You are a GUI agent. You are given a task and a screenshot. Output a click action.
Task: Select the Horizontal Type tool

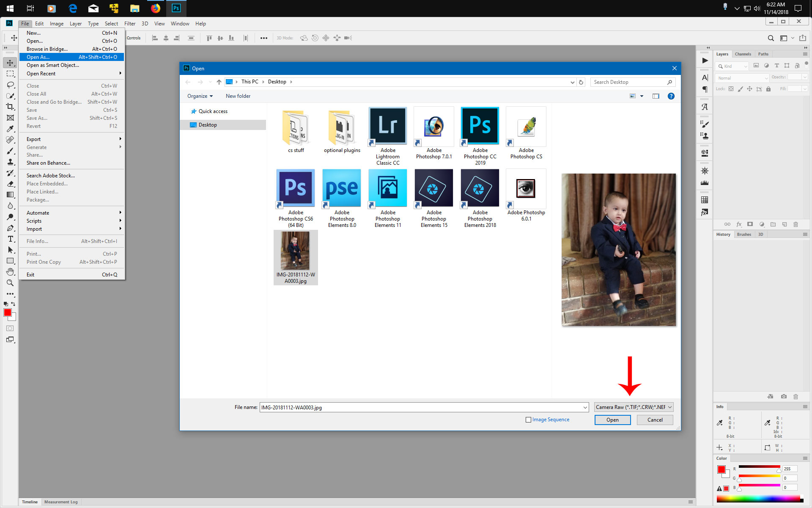pyautogui.click(x=10, y=239)
